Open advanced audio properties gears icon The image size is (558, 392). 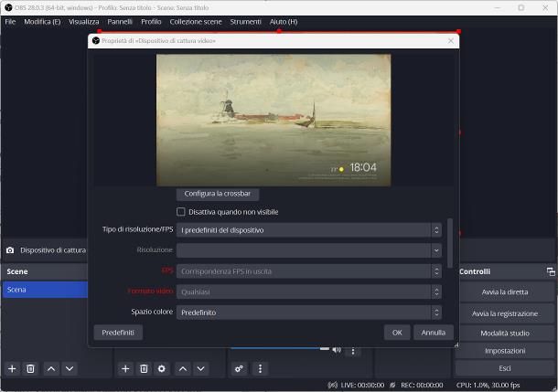click(240, 368)
